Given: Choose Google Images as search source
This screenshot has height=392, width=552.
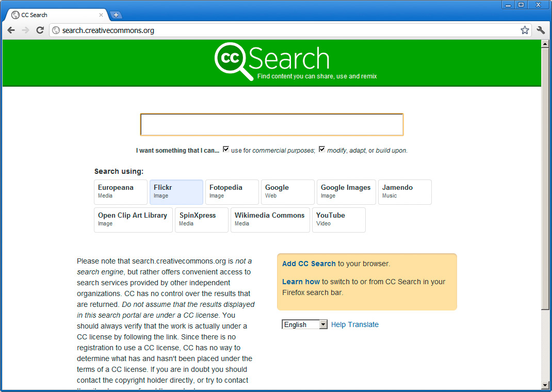Looking at the screenshot, I should (x=346, y=192).
